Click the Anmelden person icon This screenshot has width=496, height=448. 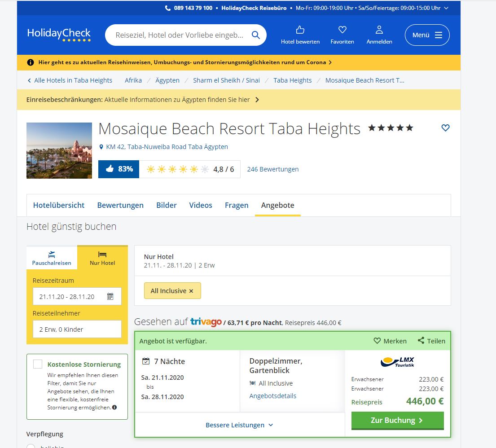379,30
